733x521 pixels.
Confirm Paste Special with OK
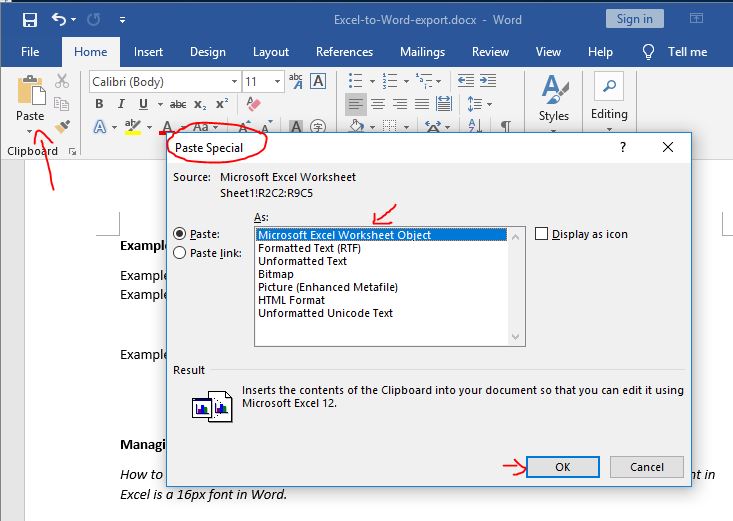point(563,467)
